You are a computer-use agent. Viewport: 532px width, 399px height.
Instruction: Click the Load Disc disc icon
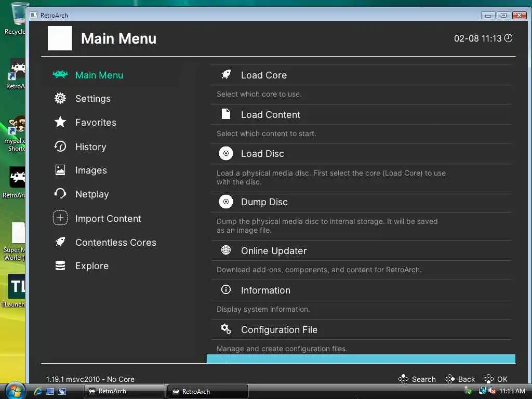tap(225, 153)
